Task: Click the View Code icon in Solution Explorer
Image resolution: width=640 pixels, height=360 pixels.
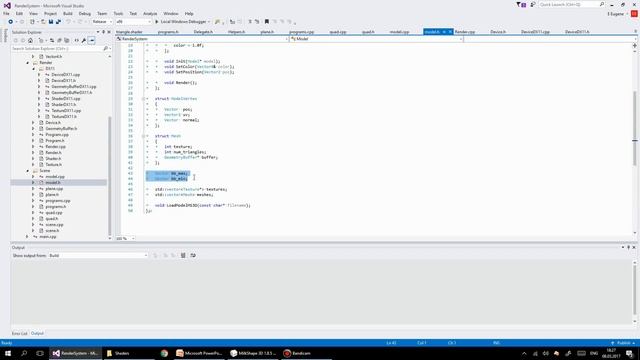Action: [76, 40]
